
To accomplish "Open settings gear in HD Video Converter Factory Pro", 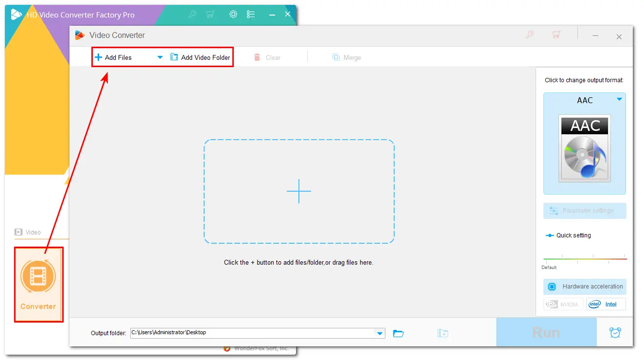I will [x=233, y=15].
